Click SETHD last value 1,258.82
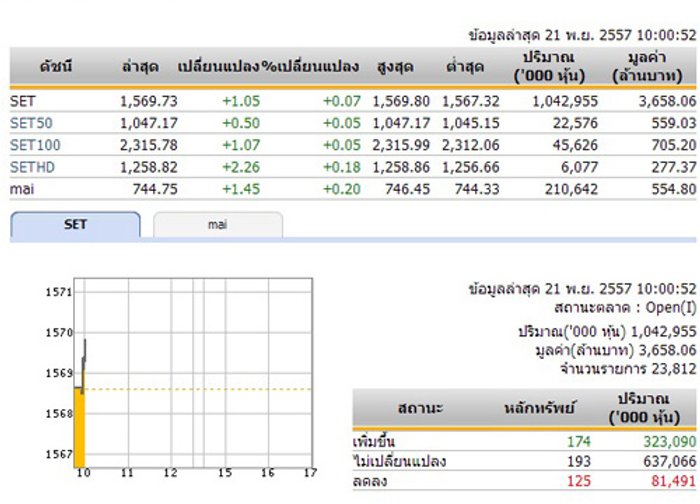Image resolution: width=700 pixels, height=504 pixels. [x=149, y=167]
